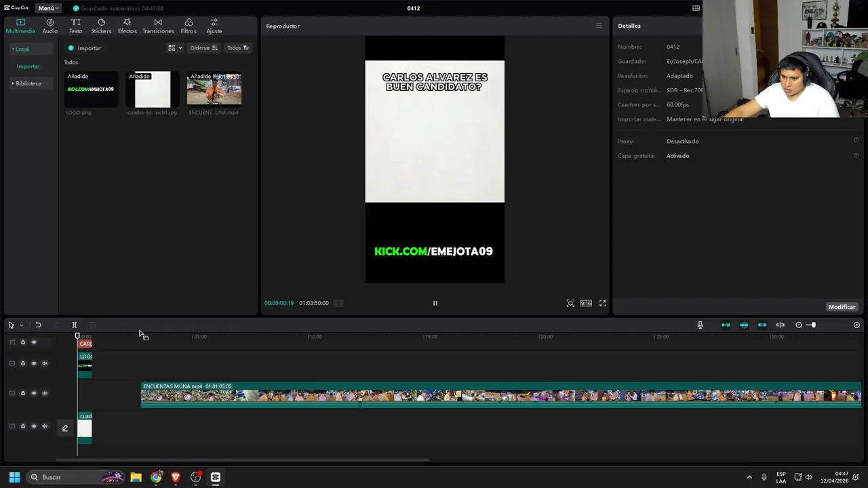Expand the selection tool mode arrow
The image size is (868, 488).
pyautogui.click(x=21, y=325)
